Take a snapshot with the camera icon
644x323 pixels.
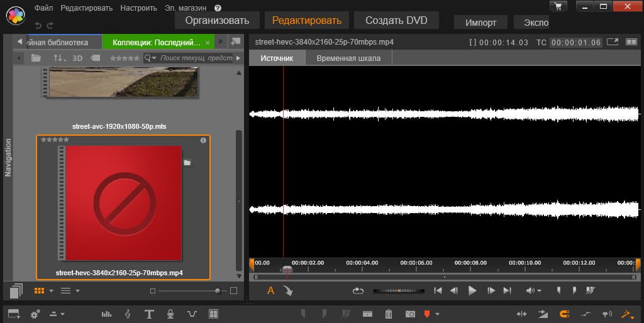(x=410, y=314)
